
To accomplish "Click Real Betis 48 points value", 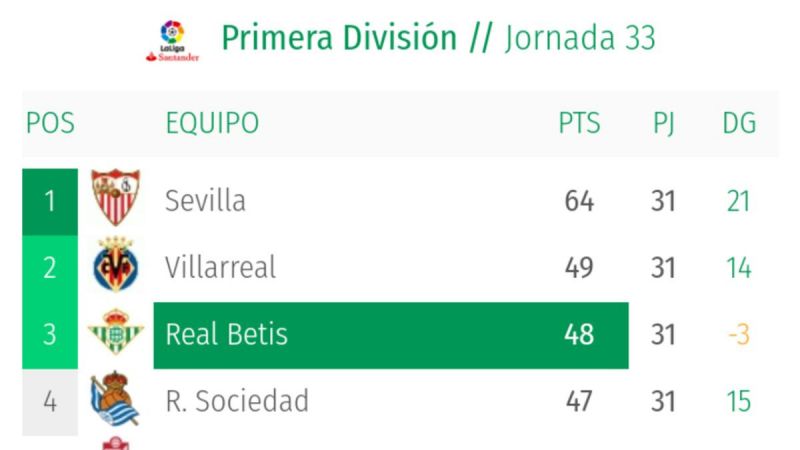I will click(579, 335).
